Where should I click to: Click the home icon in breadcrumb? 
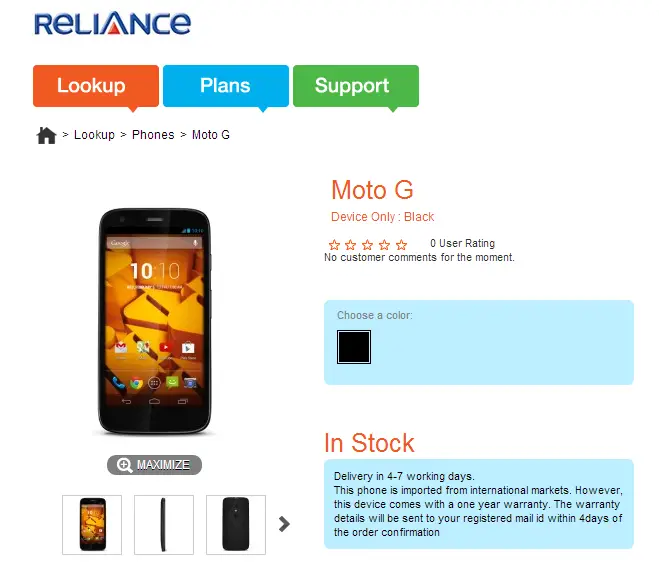pyautogui.click(x=47, y=135)
